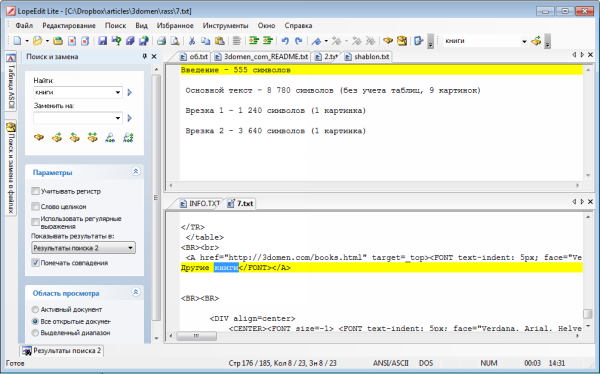
Task: Click the open file folder icon
Action: point(38,41)
